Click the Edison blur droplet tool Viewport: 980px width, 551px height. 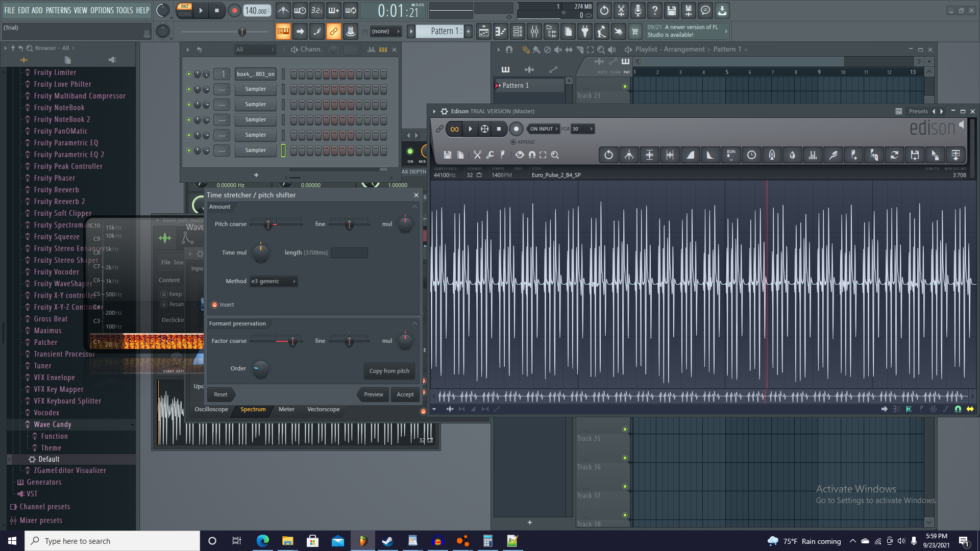(x=792, y=155)
